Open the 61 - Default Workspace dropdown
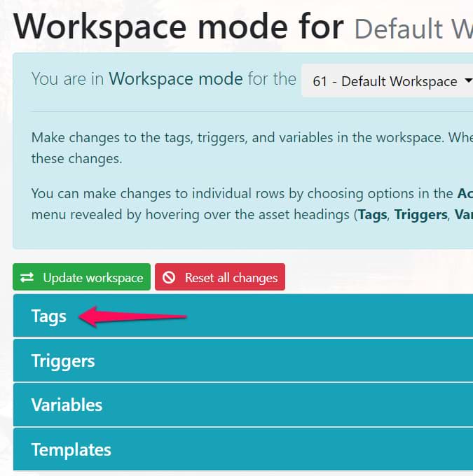Image resolution: width=473 pixels, height=476 pixels. coord(388,80)
